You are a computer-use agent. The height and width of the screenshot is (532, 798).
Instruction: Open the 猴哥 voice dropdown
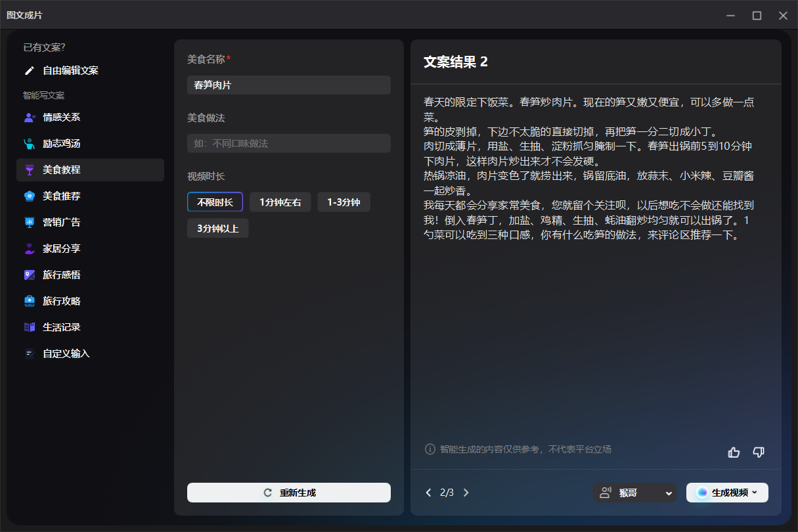pos(634,493)
